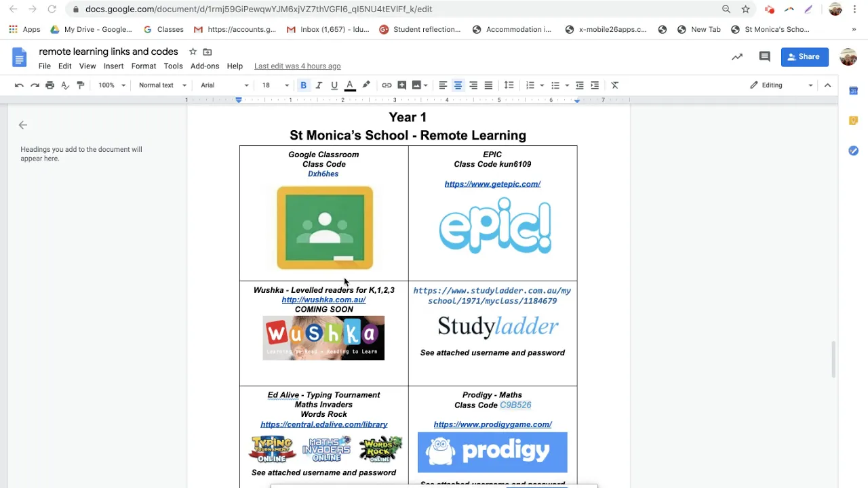Set right text alignment
The height and width of the screenshot is (488, 868).
[473, 85]
